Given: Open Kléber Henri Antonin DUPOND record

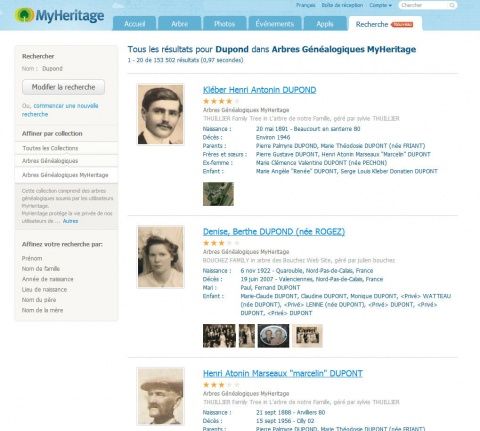Looking at the screenshot, I should coord(259,90).
